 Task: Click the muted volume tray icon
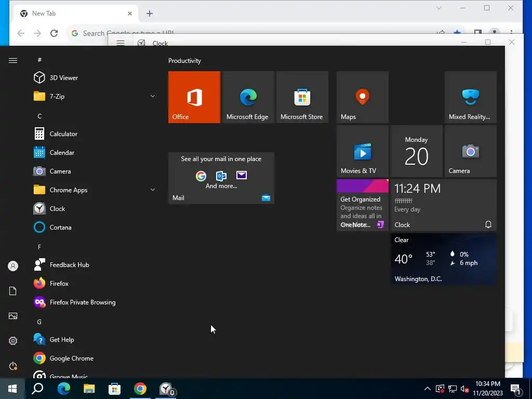point(464,389)
